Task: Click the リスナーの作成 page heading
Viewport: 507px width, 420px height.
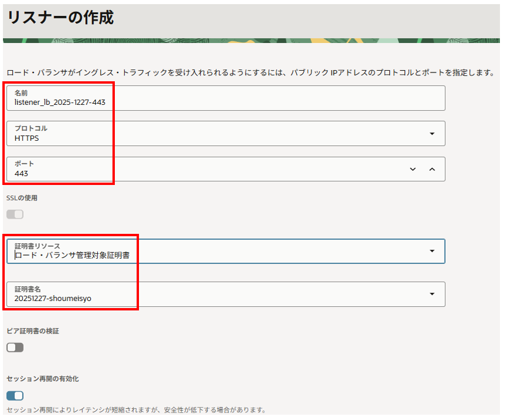Action: 60,18
